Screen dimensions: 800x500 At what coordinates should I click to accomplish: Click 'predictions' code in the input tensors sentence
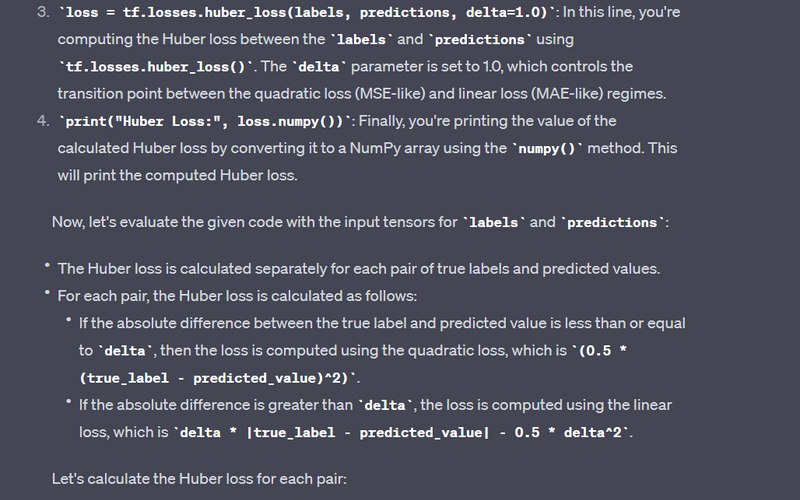click(613, 222)
